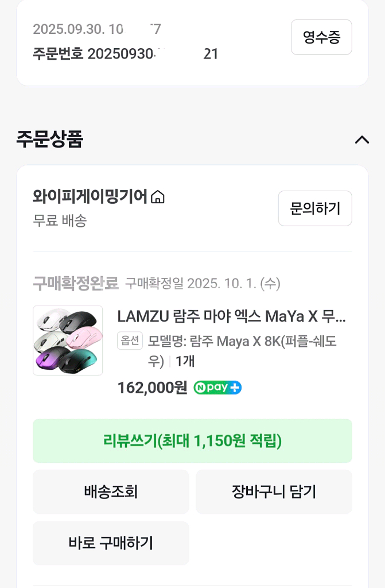This screenshot has width=385, height=588.
Task: Click the 모델명 Maya X 8K option text
Action: pyautogui.click(x=241, y=342)
